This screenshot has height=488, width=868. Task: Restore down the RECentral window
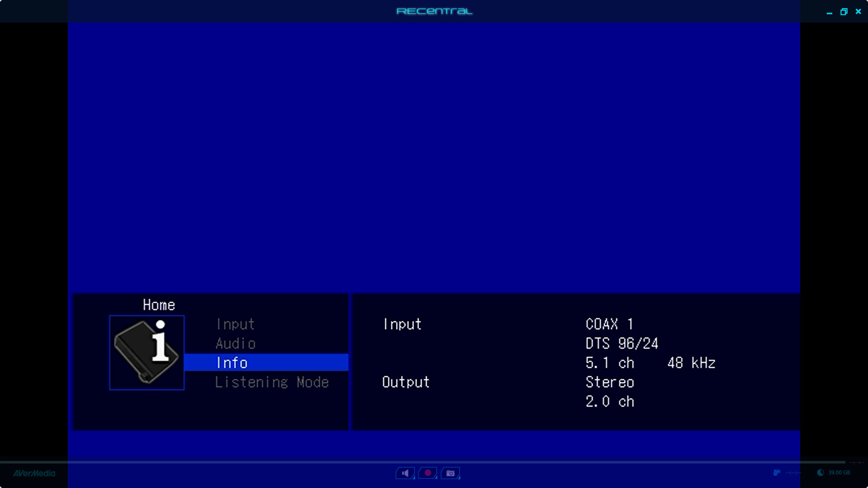click(x=844, y=12)
